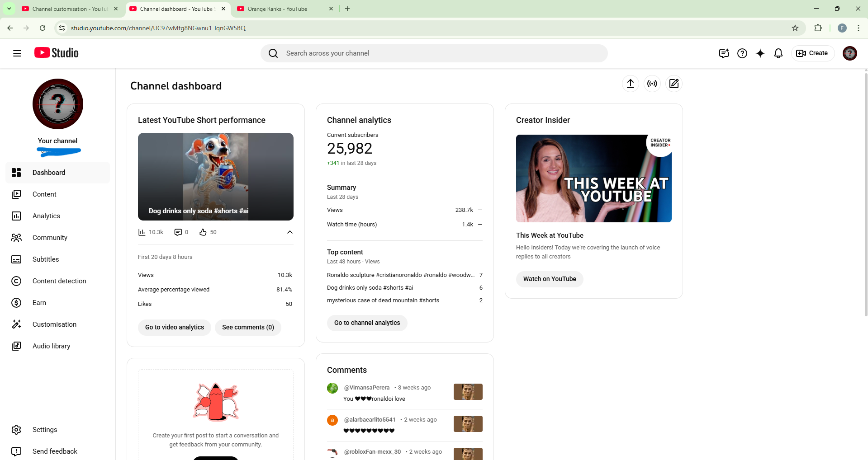Open Analytics in the sidebar
868x460 pixels.
point(46,216)
